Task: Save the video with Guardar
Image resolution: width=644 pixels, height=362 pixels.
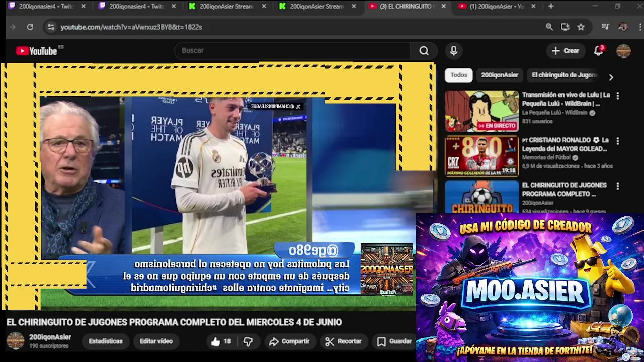Action: pos(395,341)
